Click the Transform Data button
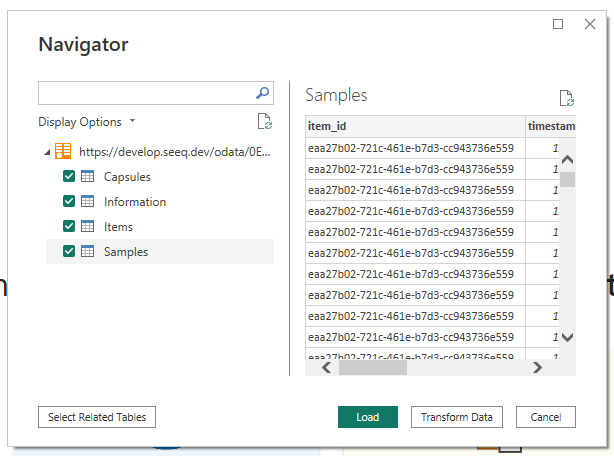The width and height of the screenshot is (614, 456). pos(456,417)
